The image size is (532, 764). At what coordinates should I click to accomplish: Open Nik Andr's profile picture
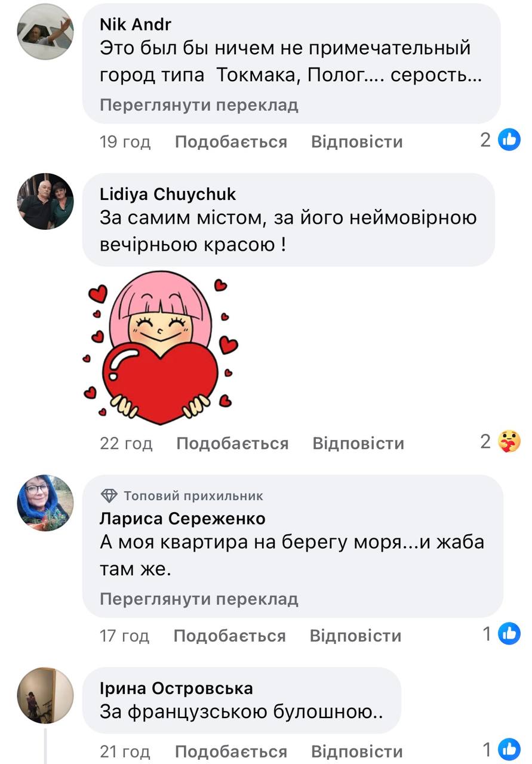(x=45, y=31)
